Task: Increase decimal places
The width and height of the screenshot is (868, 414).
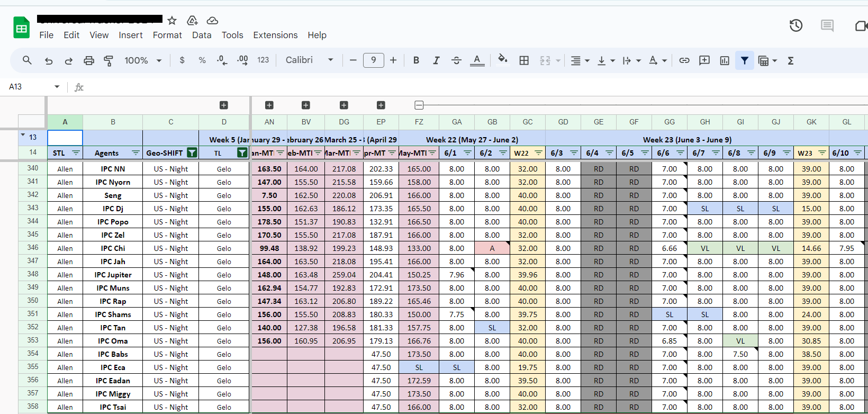Action: (242, 60)
